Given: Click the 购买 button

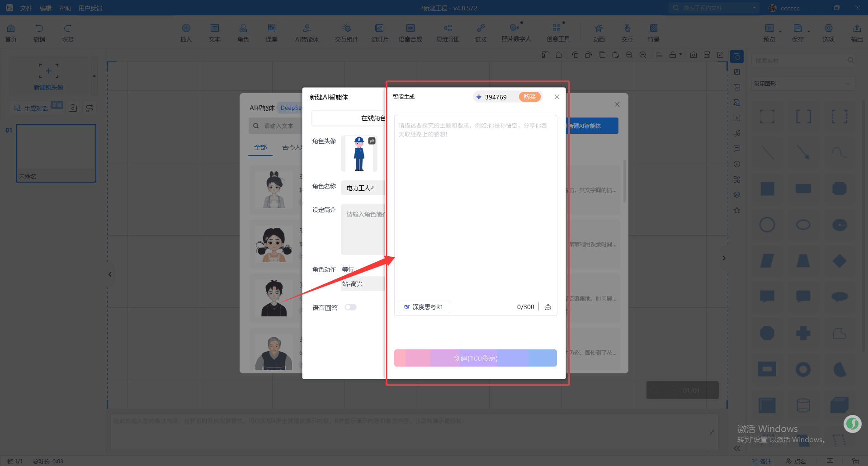Looking at the screenshot, I should click(x=529, y=97).
